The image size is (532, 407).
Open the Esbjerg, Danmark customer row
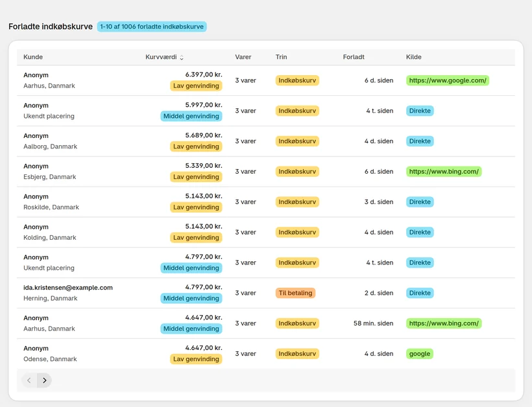click(265, 172)
